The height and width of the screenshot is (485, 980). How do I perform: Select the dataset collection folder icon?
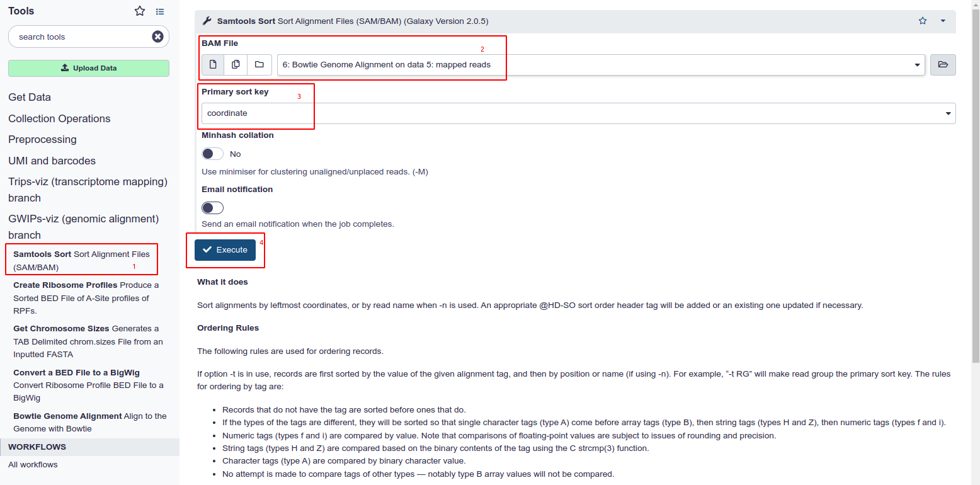point(259,64)
